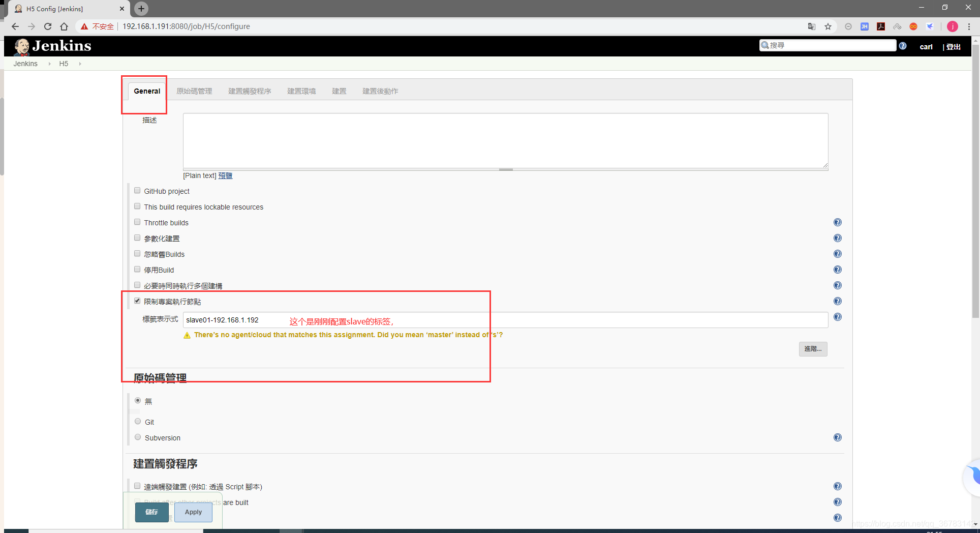Screen dimensions: 980x533
Task: Enable the Throttle builds checkbox
Action: point(137,222)
